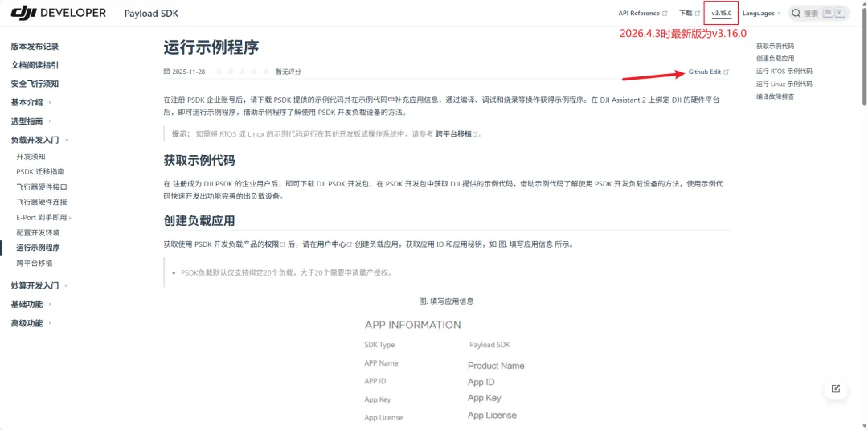Select 运行示例程序 in sidebar
Viewport: 868px width, 430px height.
tap(39, 248)
